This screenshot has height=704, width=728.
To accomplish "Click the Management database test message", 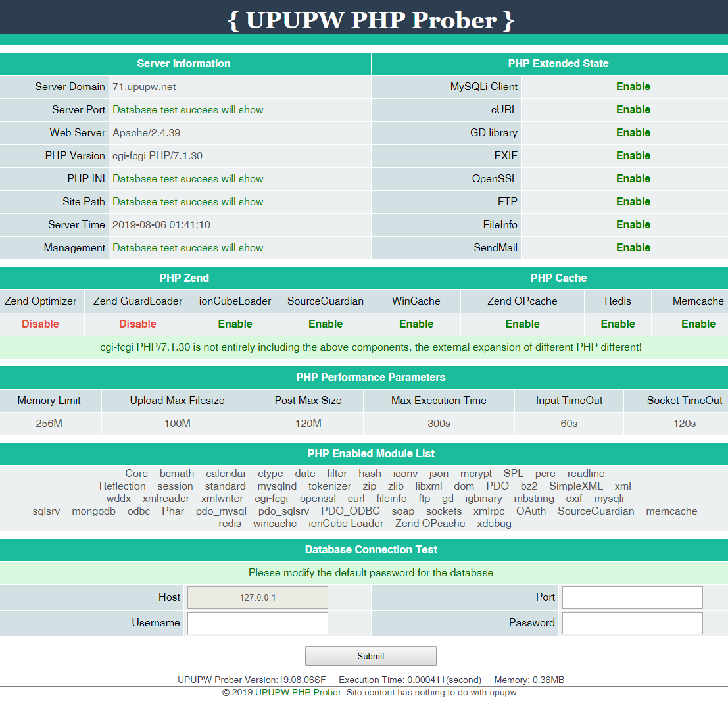I will tap(187, 248).
